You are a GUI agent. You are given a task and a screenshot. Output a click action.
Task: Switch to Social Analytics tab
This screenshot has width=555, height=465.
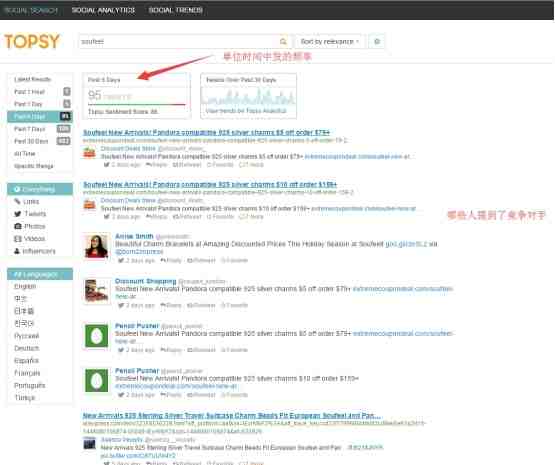[x=103, y=10]
